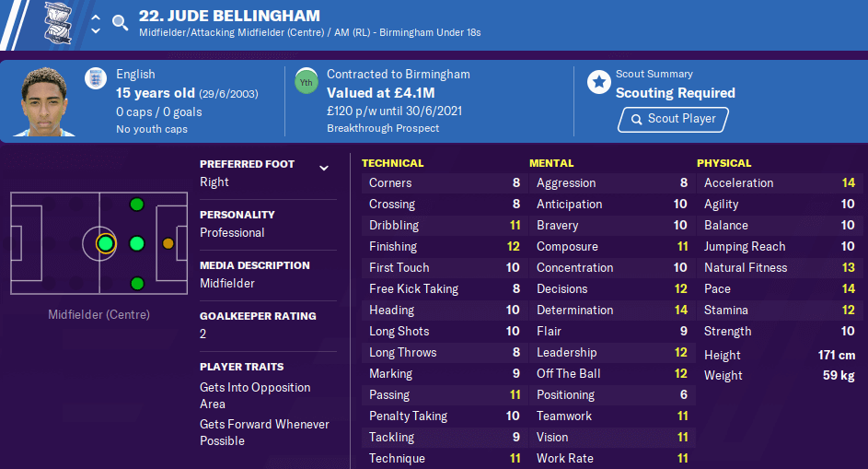
Task: Select the attacking midfield right position dot
Action: 137,283
